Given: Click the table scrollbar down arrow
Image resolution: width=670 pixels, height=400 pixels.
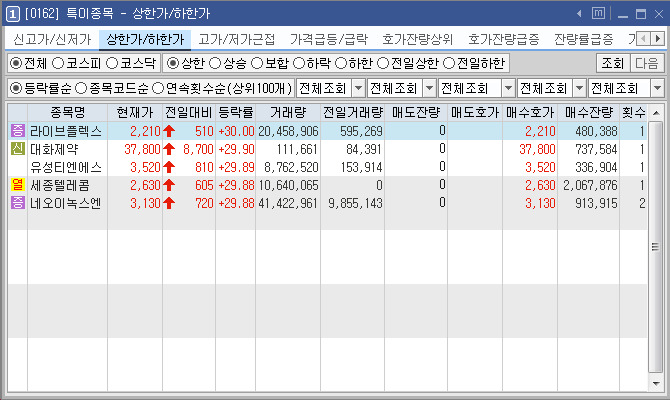Looking at the screenshot, I should point(656,383).
